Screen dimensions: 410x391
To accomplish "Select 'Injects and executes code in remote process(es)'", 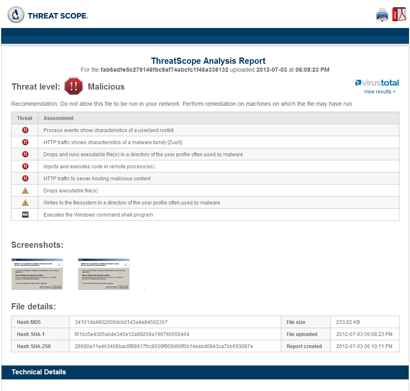I will click(x=99, y=166).
